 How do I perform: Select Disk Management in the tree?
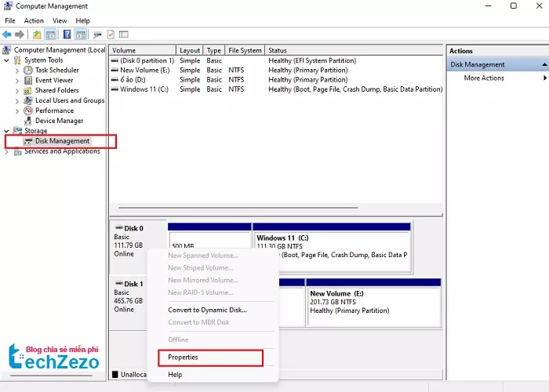pos(62,141)
